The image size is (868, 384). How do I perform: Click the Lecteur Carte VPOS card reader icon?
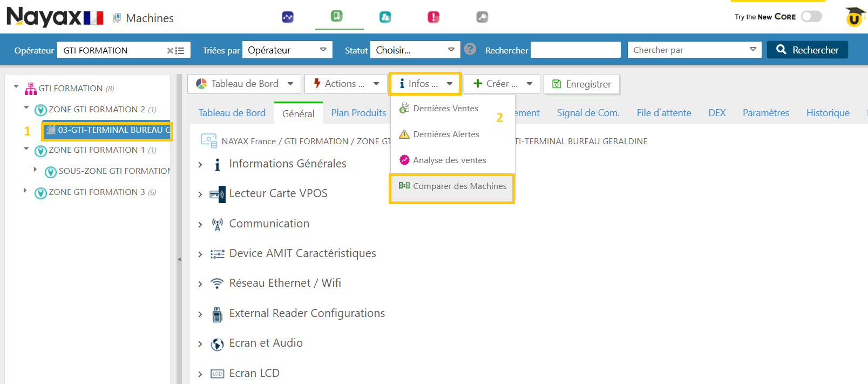(x=217, y=194)
